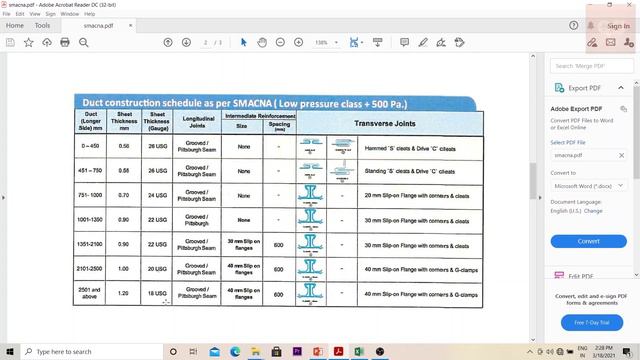Switch to the hand pan tool
Image resolution: width=640 pixels, height=360 pixels.
(x=262, y=42)
